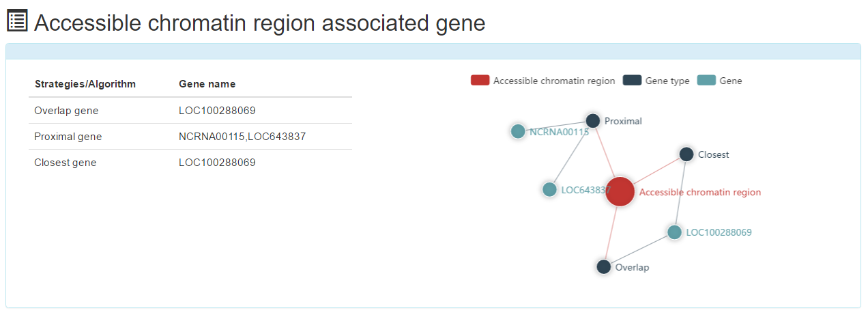This screenshot has height=317, width=868.
Task: Select the NCRNA00115 gene node
Action: pyautogui.click(x=518, y=131)
